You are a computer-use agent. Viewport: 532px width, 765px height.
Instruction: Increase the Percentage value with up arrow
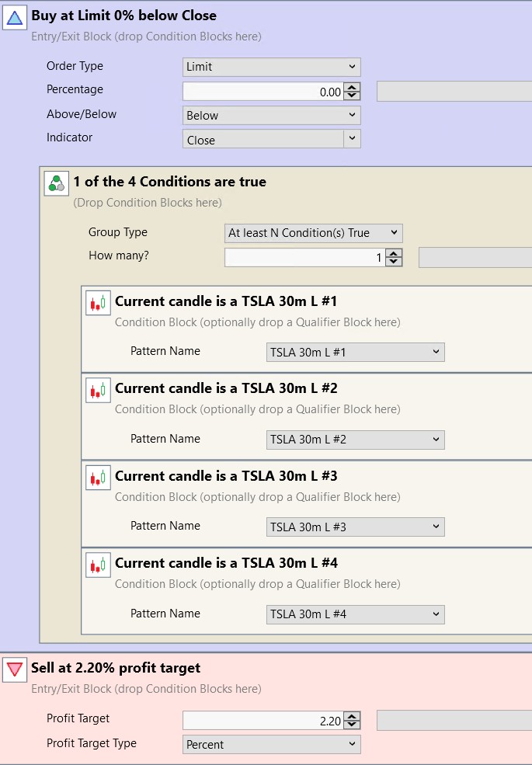(352, 88)
